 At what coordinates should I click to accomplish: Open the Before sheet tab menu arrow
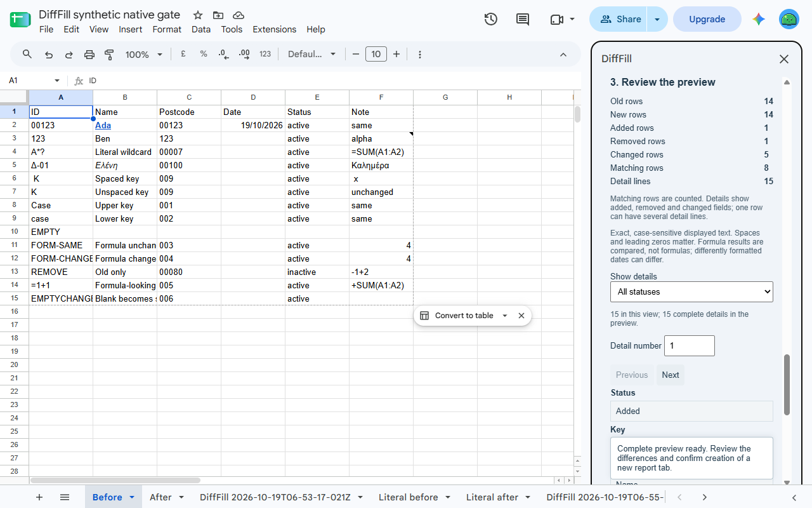(132, 497)
